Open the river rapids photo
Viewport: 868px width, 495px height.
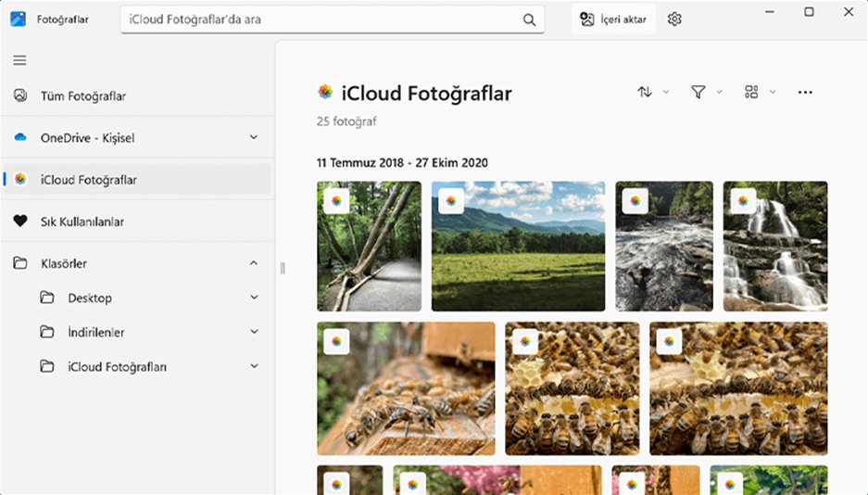pyautogui.click(x=664, y=247)
